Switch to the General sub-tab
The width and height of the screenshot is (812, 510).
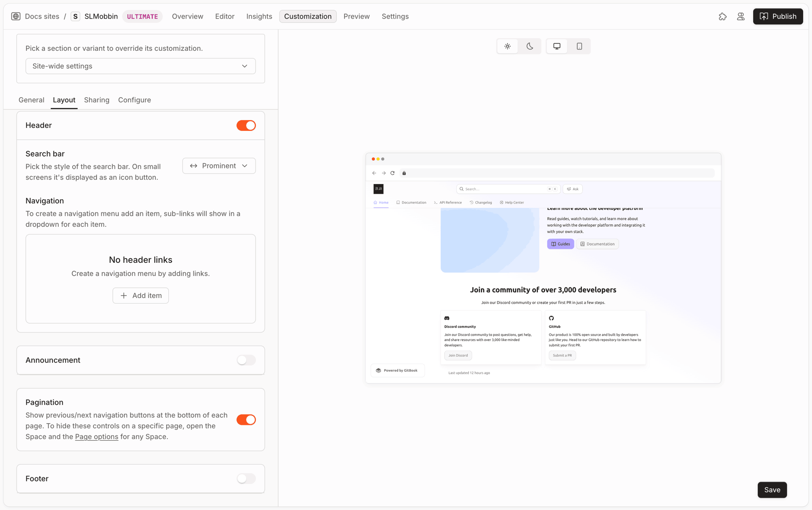31,100
